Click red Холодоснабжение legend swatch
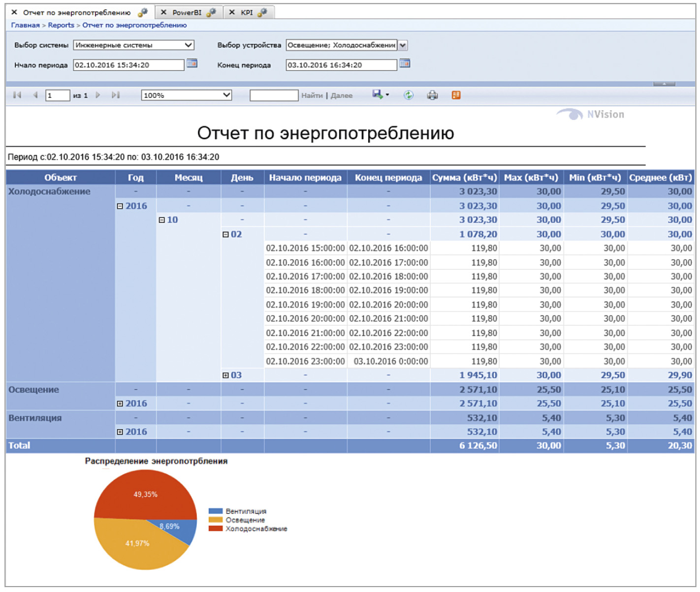 point(216,529)
